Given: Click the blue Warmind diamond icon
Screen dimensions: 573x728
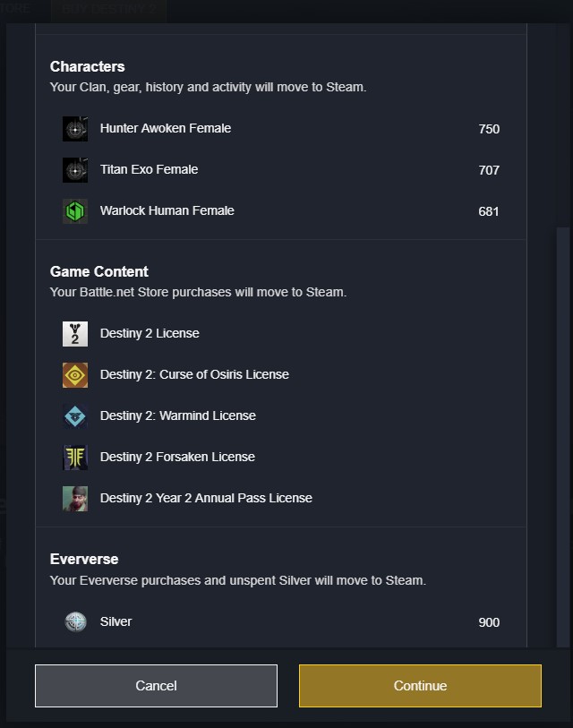Looking at the screenshot, I should click(75, 415).
